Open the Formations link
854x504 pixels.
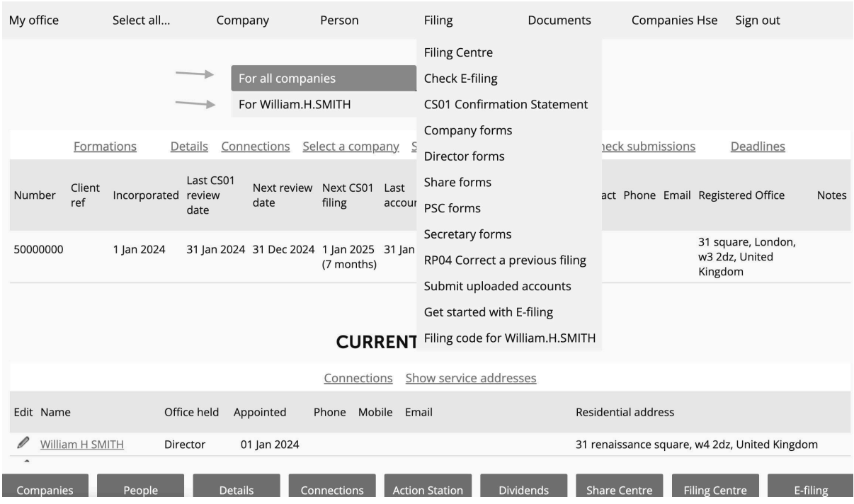[x=105, y=147]
